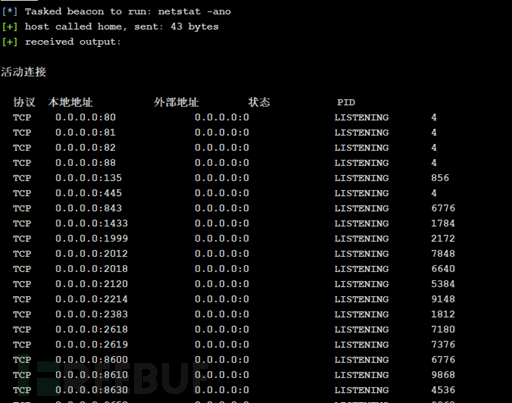512x403 pixels.
Task: Click LISTENING state for port 2012
Action: (362, 254)
